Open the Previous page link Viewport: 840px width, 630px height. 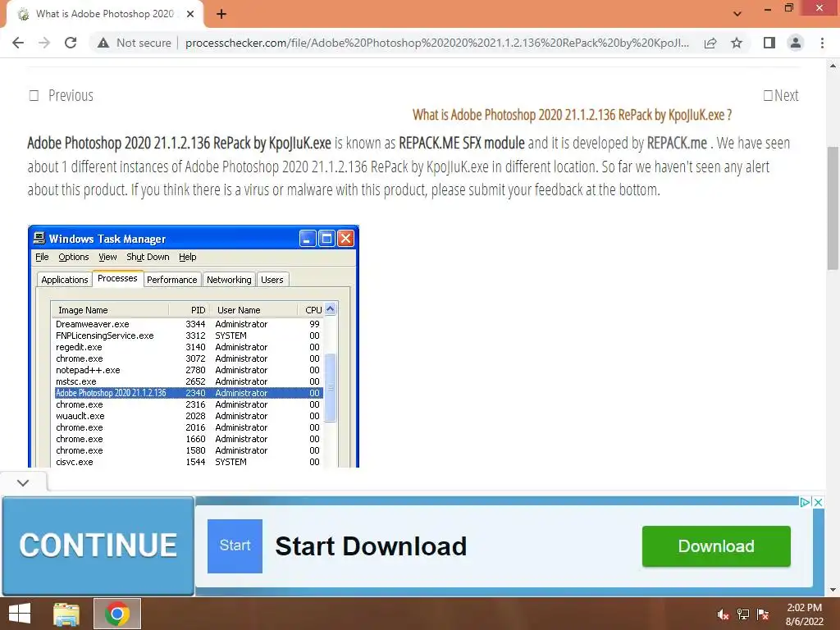(x=61, y=95)
